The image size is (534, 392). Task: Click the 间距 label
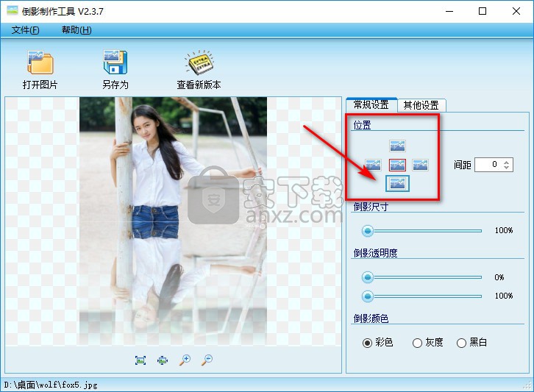[x=462, y=165]
